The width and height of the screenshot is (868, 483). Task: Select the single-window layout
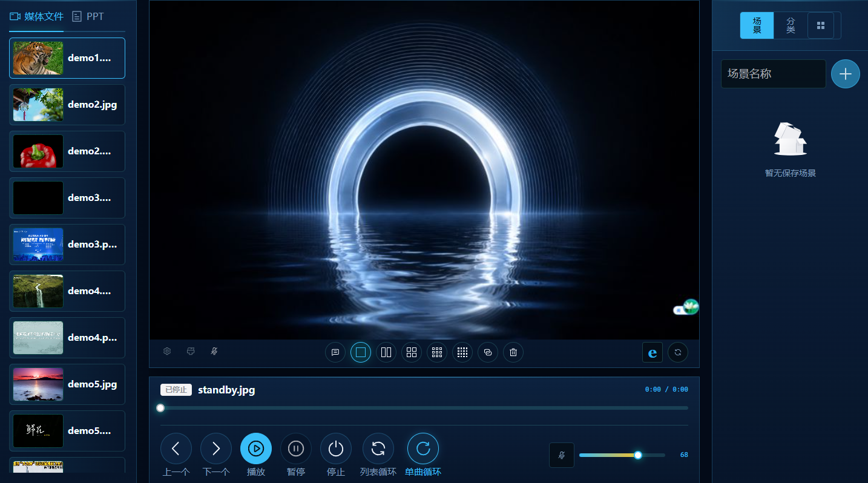click(361, 352)
